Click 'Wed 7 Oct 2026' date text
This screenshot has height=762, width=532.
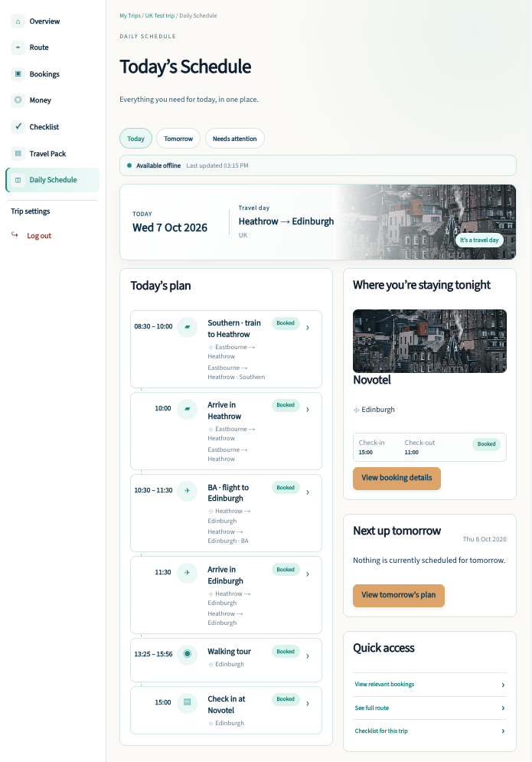tap(170, 227)
